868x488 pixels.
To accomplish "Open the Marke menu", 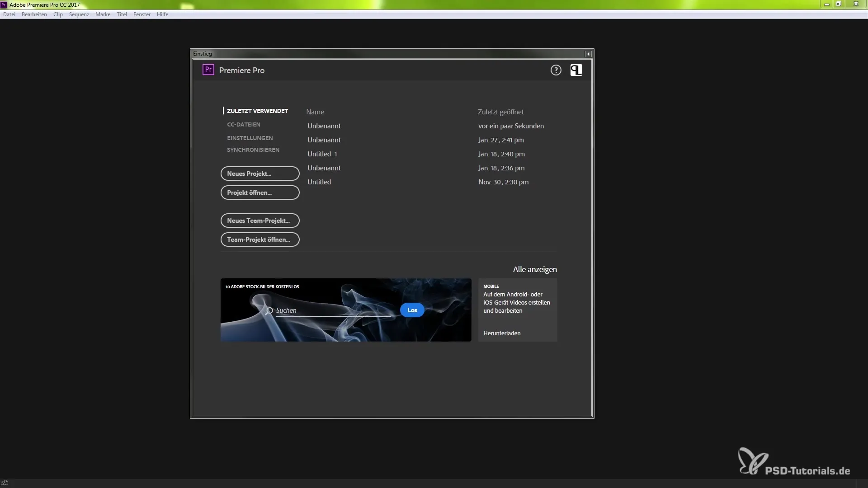I will (103, 14).
